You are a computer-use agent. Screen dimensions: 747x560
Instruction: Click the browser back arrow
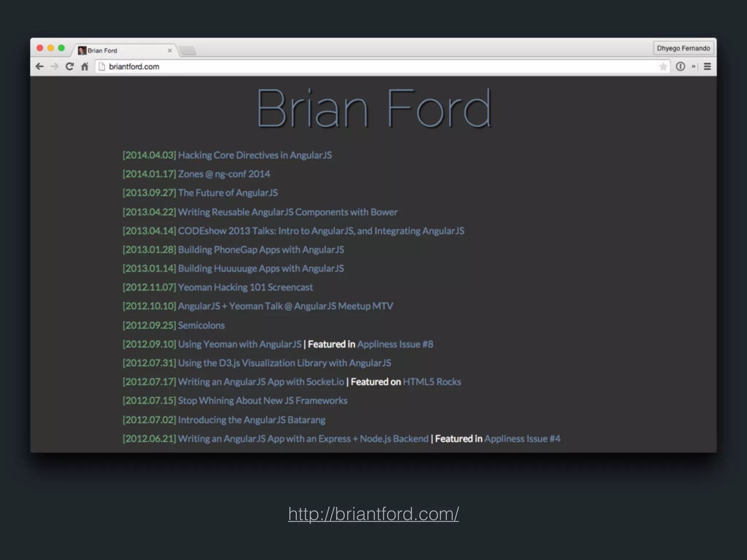point(40,66)
